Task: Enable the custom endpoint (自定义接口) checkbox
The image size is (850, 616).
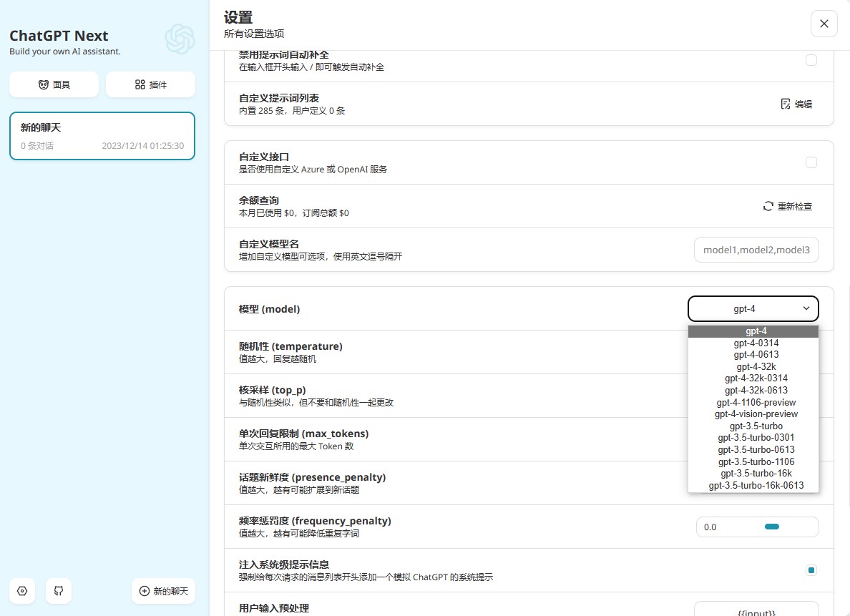Action: [811, 162]
